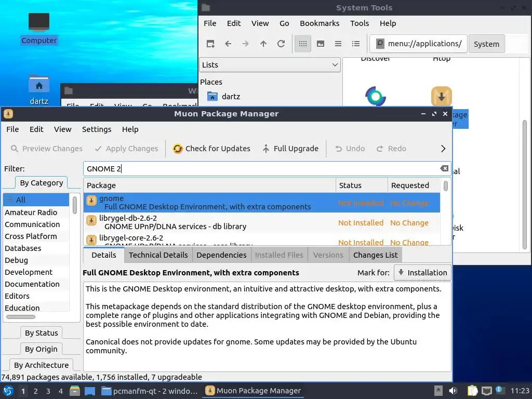This screenshot has width=532, height=399.
Task: Open Bookmarks menu in System Tools window
Action: click(x=320, y=23)
